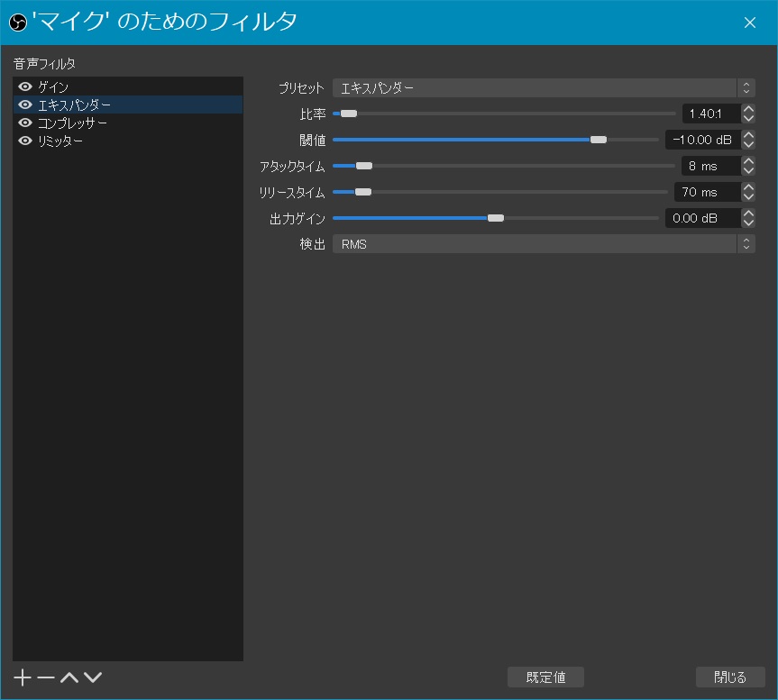Click the リリースタイム 70 ms input field
This screenshot has width=778, height=700.
click(706, 192)
